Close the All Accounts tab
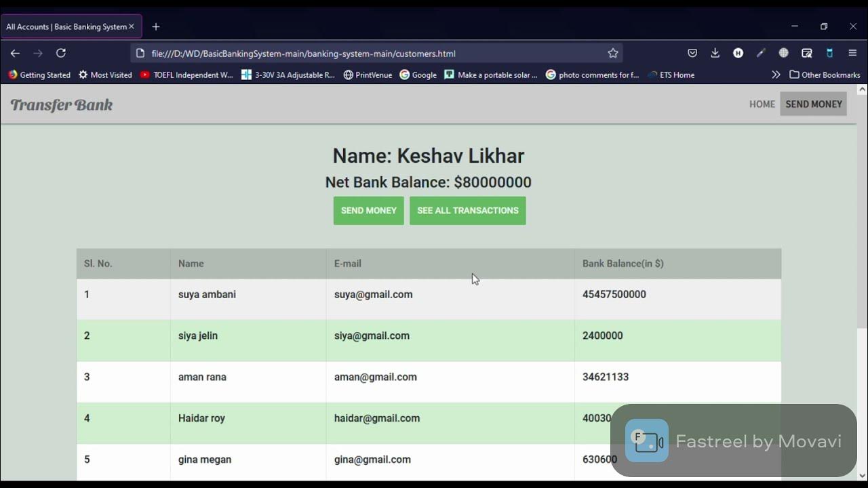The height and width of the screenshot is (488, 868). tap(132, 26)
